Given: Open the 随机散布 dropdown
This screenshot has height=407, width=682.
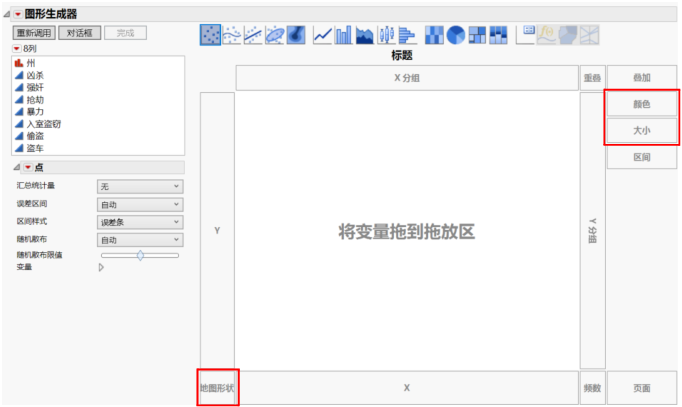Looking at the screenshot, I should (x=140, y=240).
